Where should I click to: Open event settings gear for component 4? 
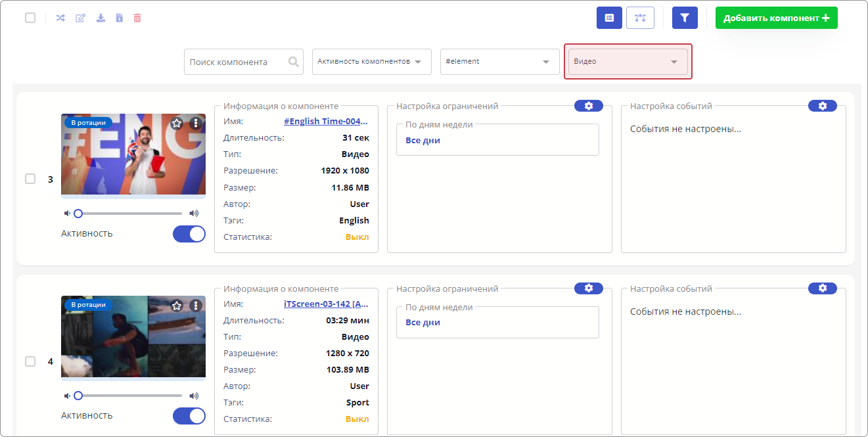click(822, 288)
